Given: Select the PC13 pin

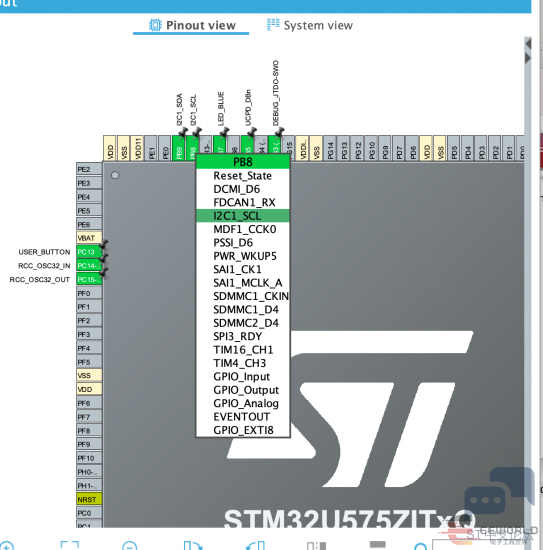Looking at the screenshot, I should tap(89, 252).
